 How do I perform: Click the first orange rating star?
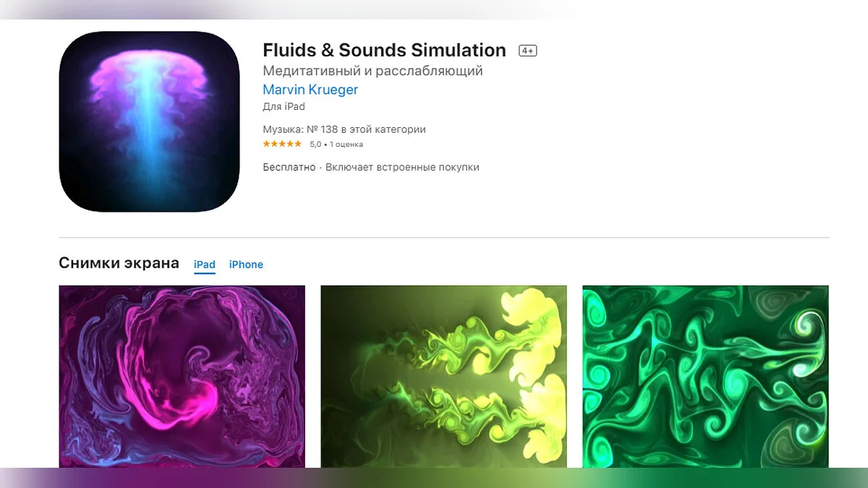point(266,144)
